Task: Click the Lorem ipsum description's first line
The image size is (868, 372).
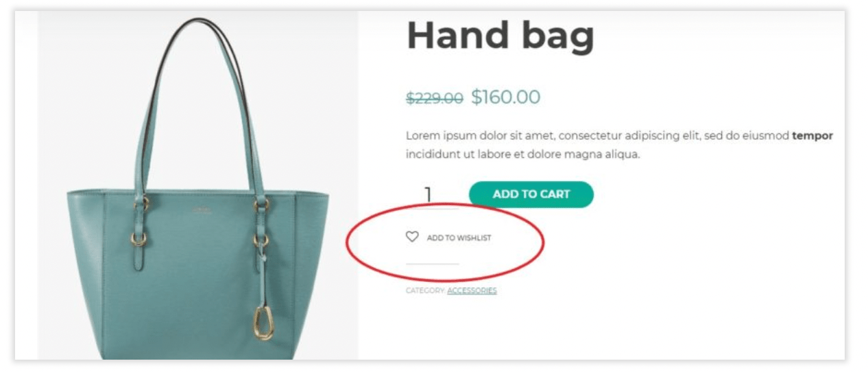Action: [x=619, y=136]
